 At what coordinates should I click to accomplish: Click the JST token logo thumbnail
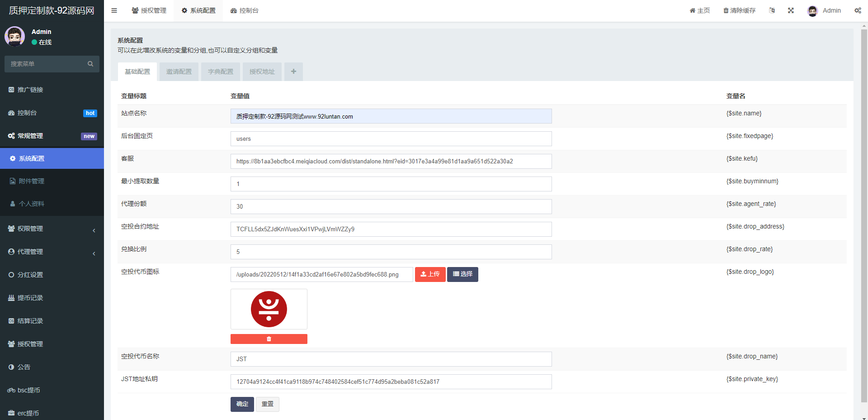269,309
